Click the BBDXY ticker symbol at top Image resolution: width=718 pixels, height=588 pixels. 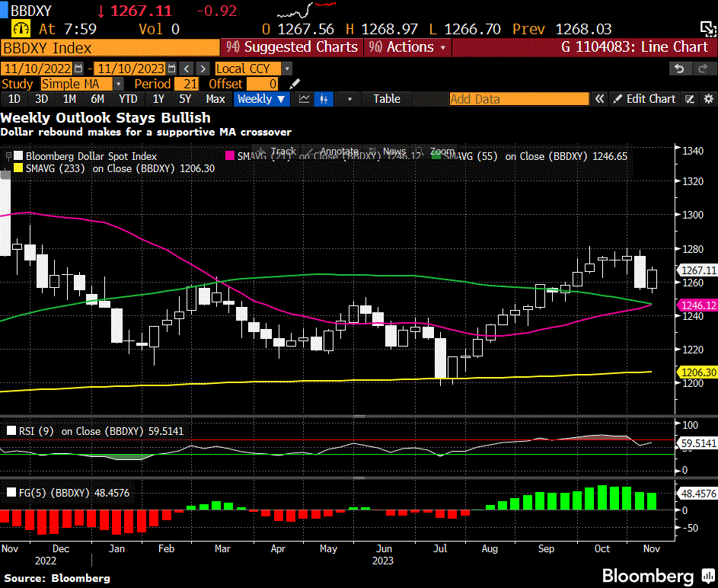point(31,10)
